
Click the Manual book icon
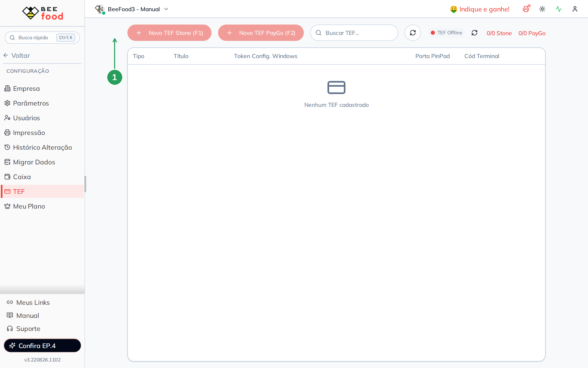pyautogui.click(x=10, y=315)
